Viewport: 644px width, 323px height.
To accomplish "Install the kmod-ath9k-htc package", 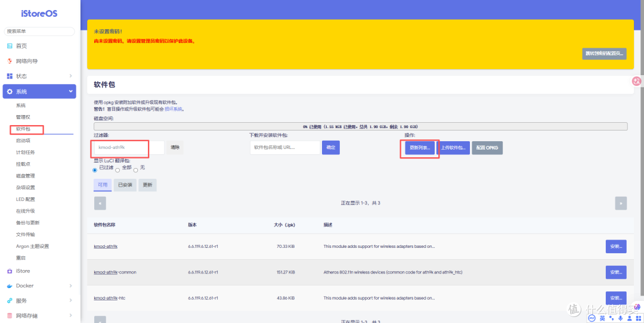I will (616, 298).
